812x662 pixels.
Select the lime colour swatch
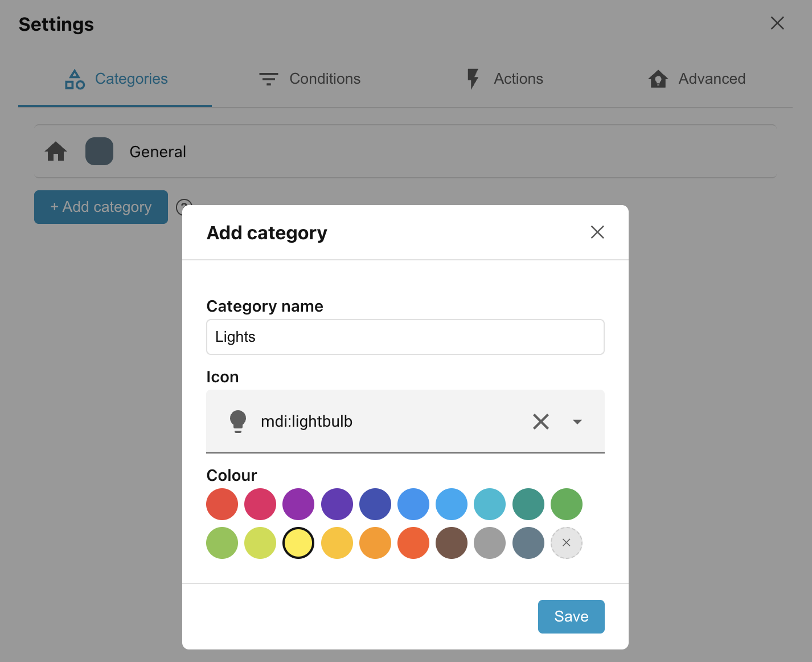point(260,543)
